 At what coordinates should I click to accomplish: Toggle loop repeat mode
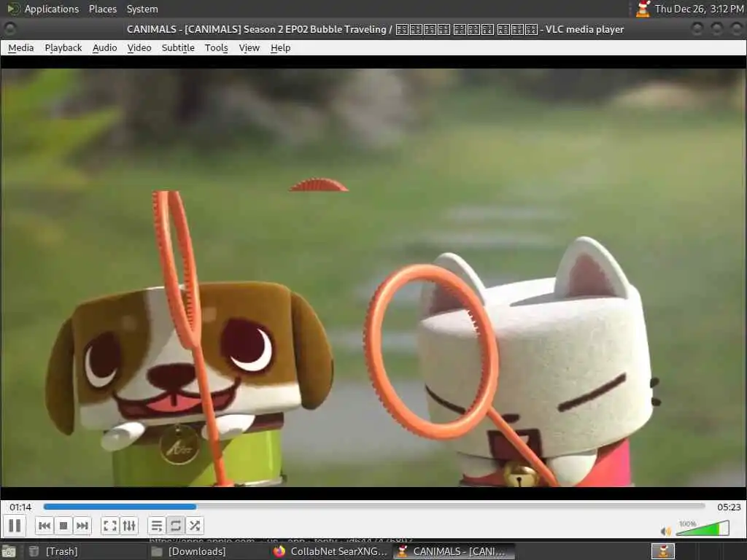(175, 526)
